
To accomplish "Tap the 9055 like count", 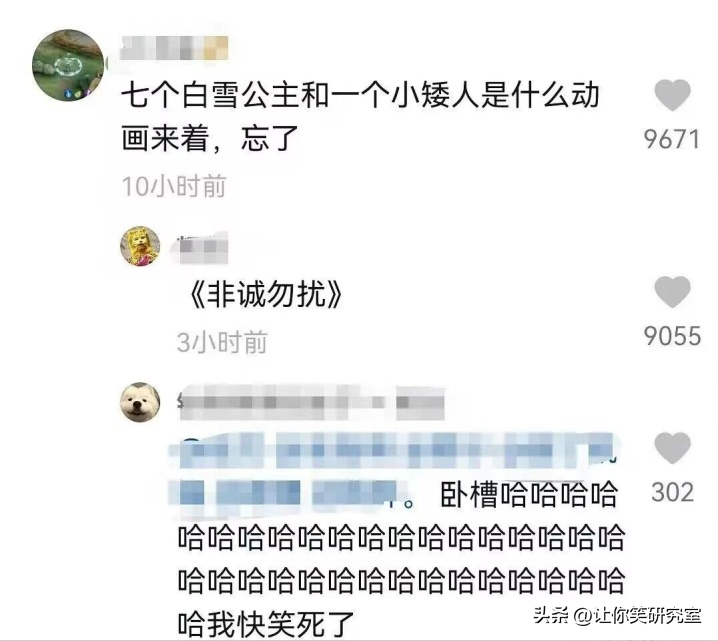I will point(672,336).
